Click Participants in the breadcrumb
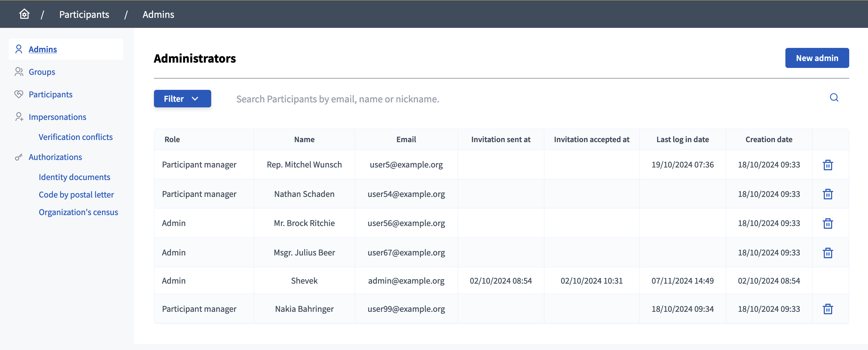Screen dimensions: 868x350 [84, 14]
